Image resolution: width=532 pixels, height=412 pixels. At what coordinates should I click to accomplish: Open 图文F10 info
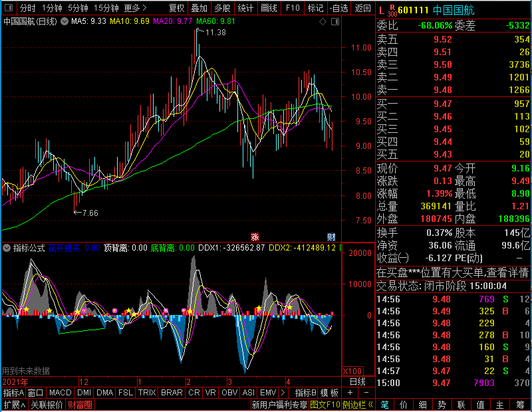pyautogui.click(x=325, y=405)
